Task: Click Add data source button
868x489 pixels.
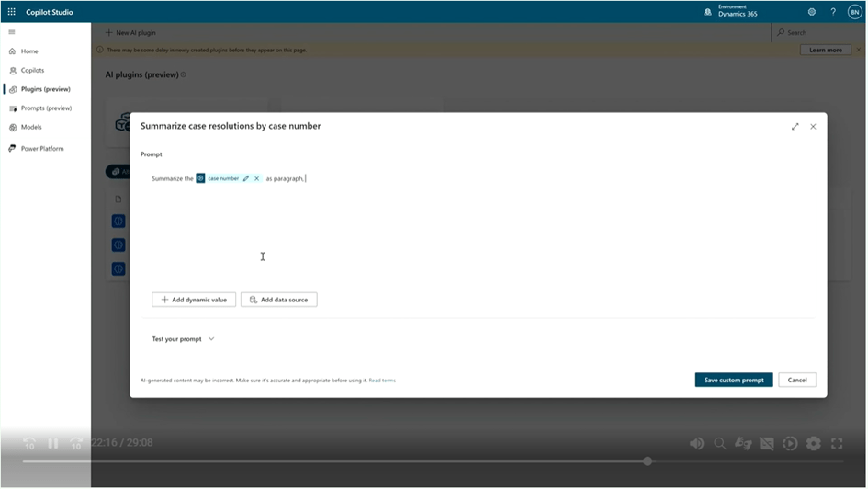Action: (279, 300)
